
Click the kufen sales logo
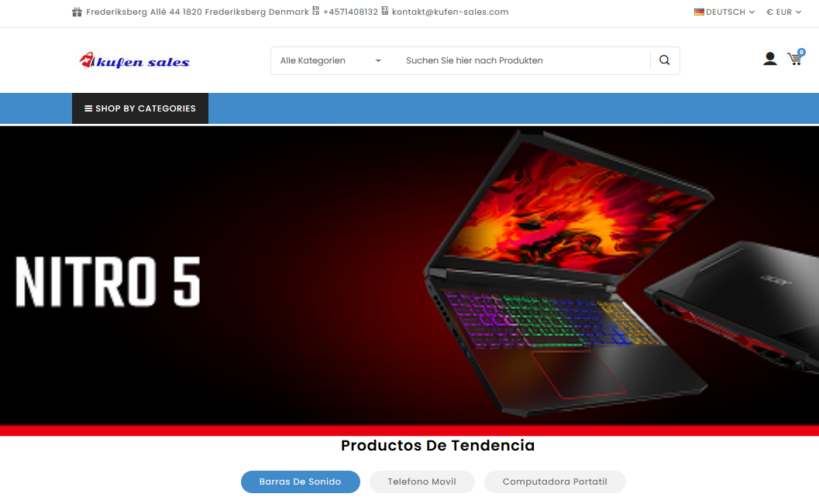click(135, 61)
